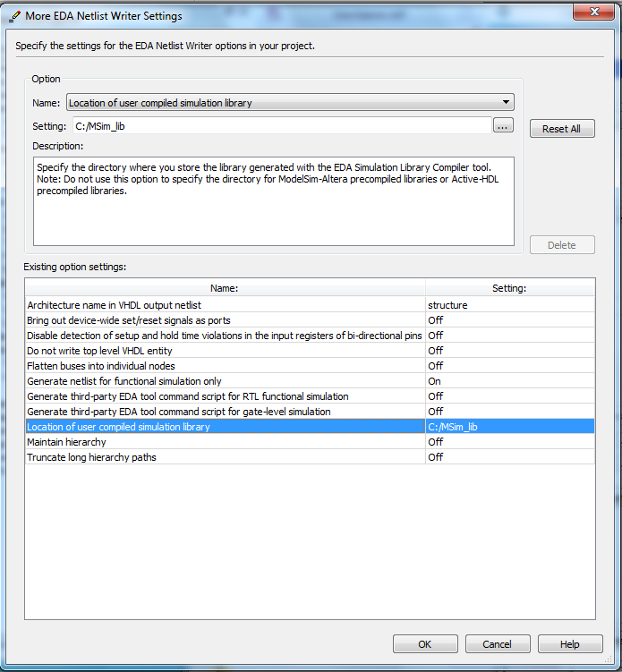The image size is (622, 672).
Task: Click the Reset All button
Action: click(562, 129)
